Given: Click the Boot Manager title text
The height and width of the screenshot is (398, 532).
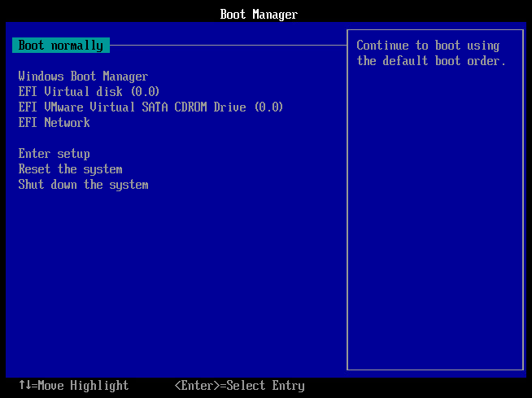Looking at the screenshot, I should coord(259,15).
